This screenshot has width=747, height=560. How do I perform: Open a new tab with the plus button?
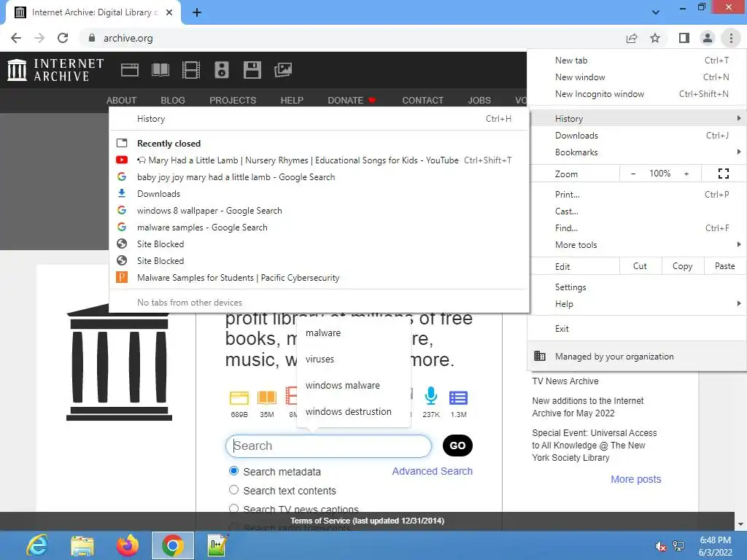click(x=197, y=12)
